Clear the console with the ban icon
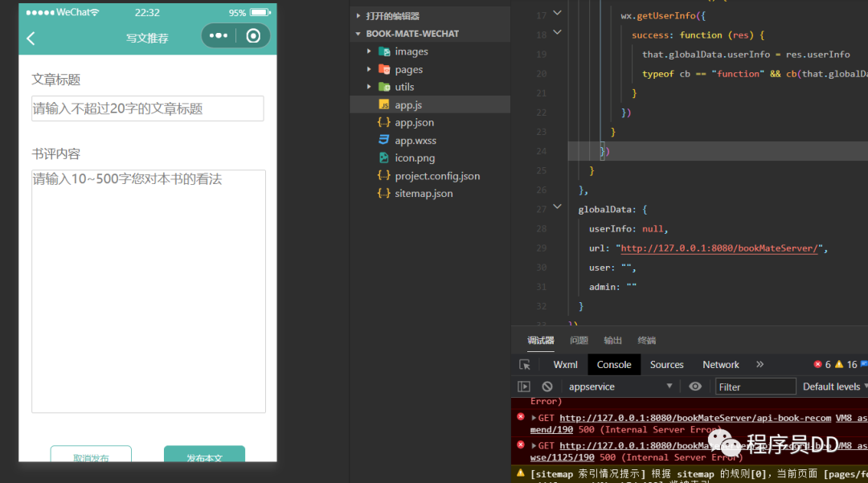The width and height of the screenshot is (868, 483). point(547,387)
